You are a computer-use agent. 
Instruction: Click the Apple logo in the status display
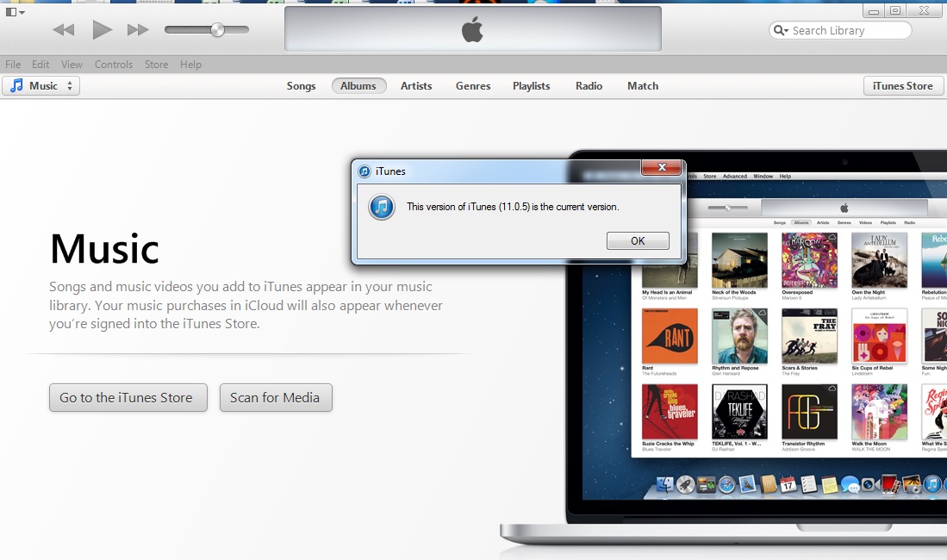tap(472, 29)
